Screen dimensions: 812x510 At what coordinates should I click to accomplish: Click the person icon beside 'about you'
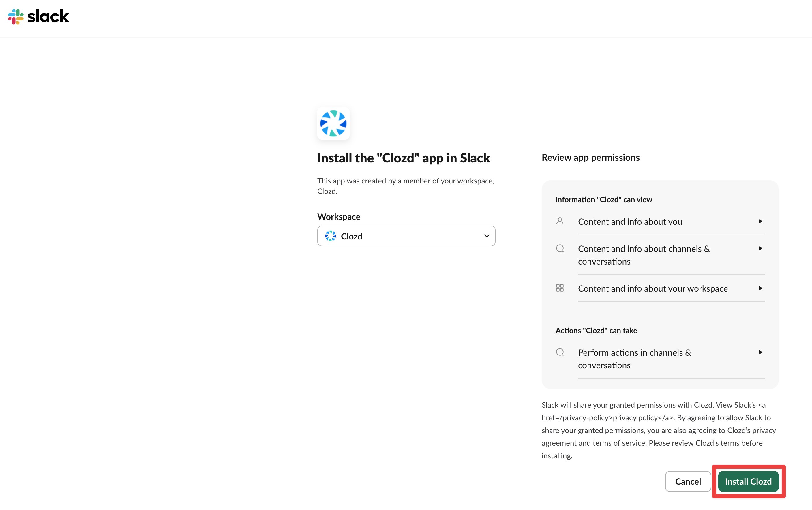[x=560, y=221]
